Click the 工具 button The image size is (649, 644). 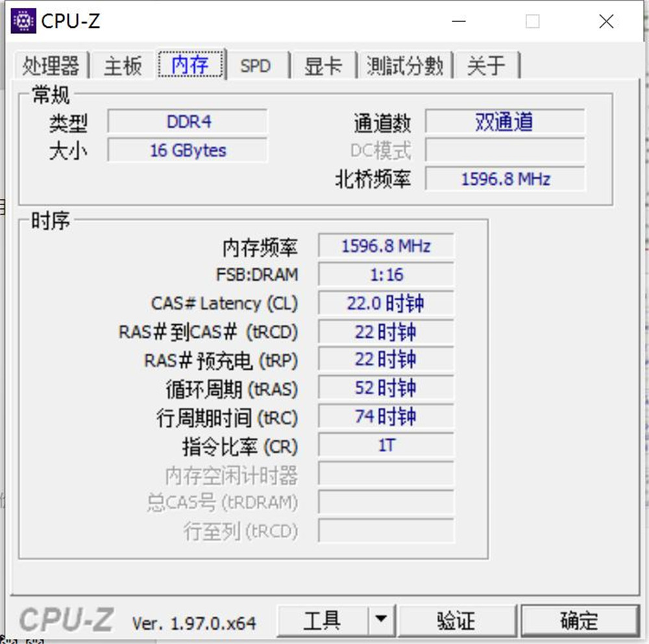click(323, 620)
